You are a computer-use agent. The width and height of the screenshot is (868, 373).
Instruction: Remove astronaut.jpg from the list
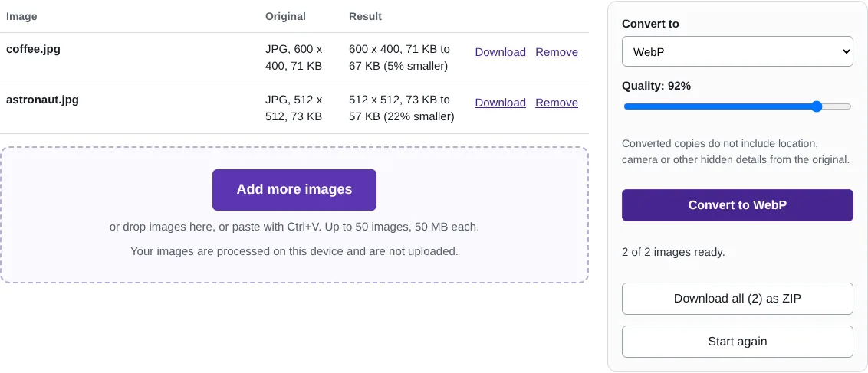pos(557,103)
